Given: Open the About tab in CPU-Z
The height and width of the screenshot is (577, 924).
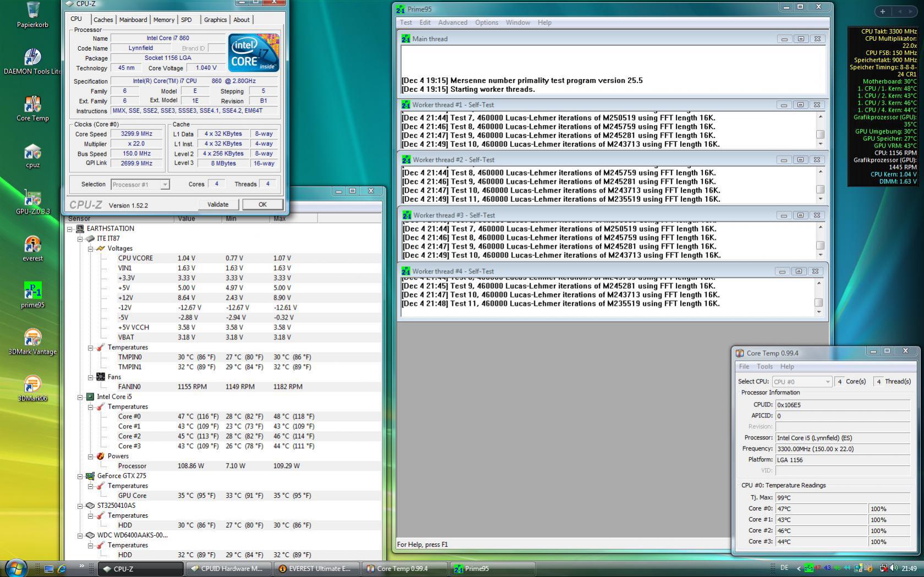Looking at the screenshot, I should coord(241,20).
